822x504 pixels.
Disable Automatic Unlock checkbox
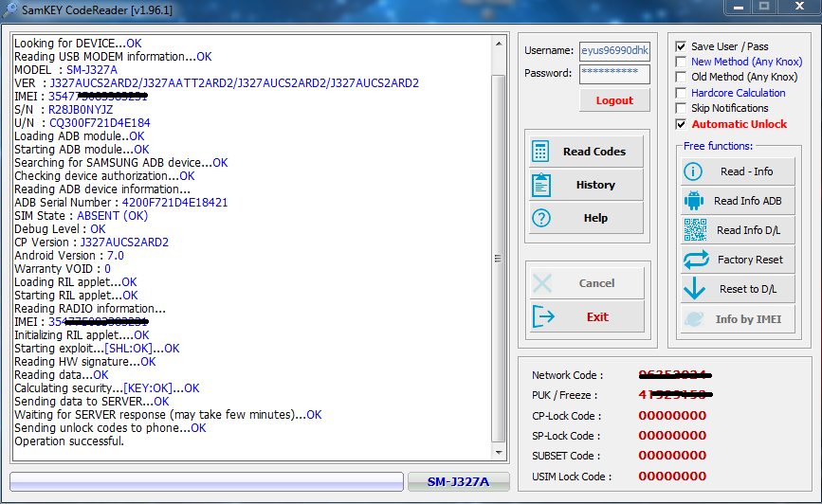coord(681,124)
